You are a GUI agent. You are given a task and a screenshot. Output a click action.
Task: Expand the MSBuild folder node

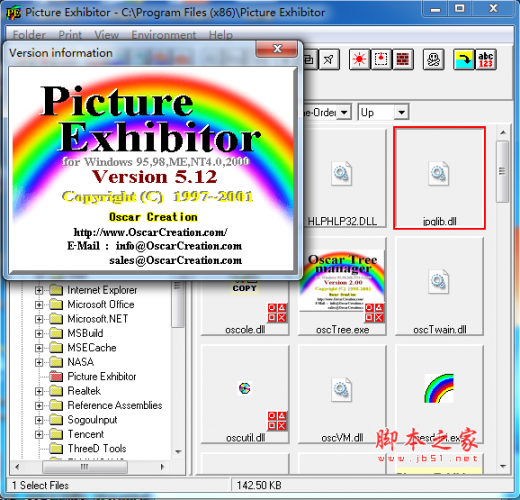[x=39, y=333]
